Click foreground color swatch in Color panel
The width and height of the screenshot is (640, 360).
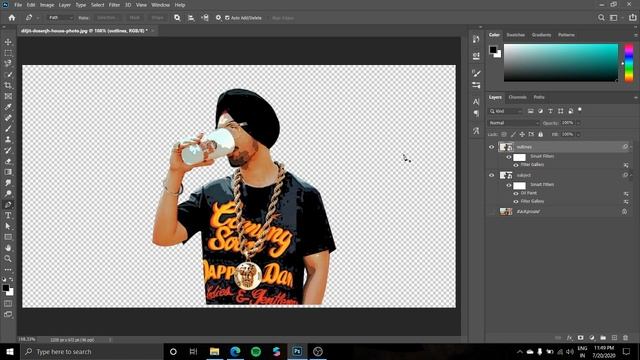click(x=493, y=50)
